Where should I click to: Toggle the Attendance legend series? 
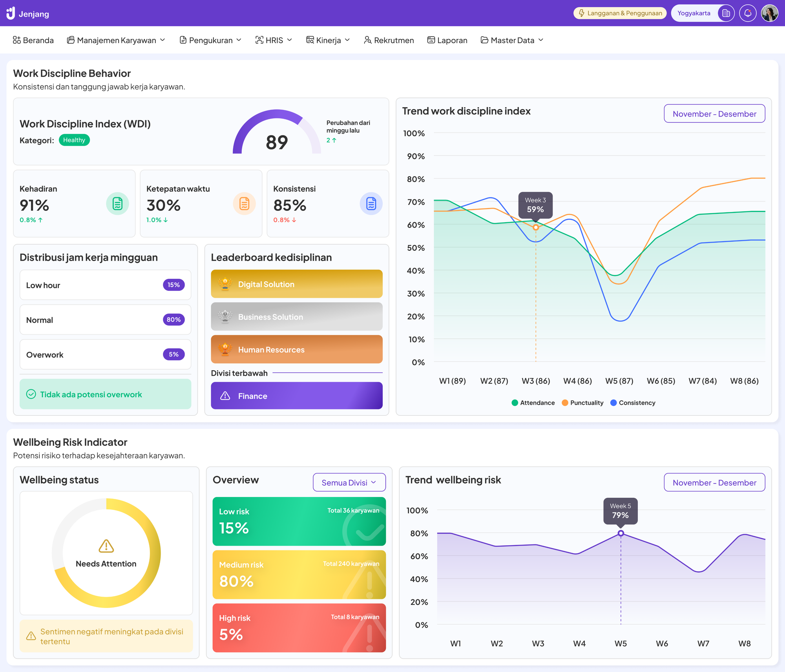533,403
